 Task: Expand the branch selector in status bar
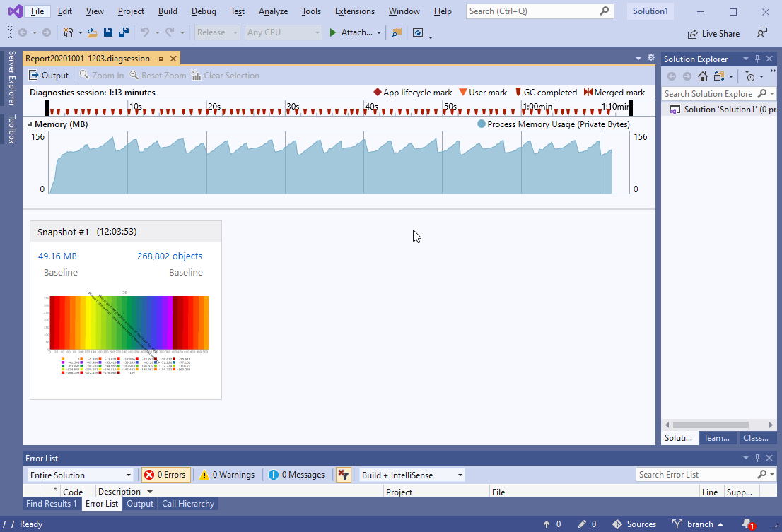point(698,524)
